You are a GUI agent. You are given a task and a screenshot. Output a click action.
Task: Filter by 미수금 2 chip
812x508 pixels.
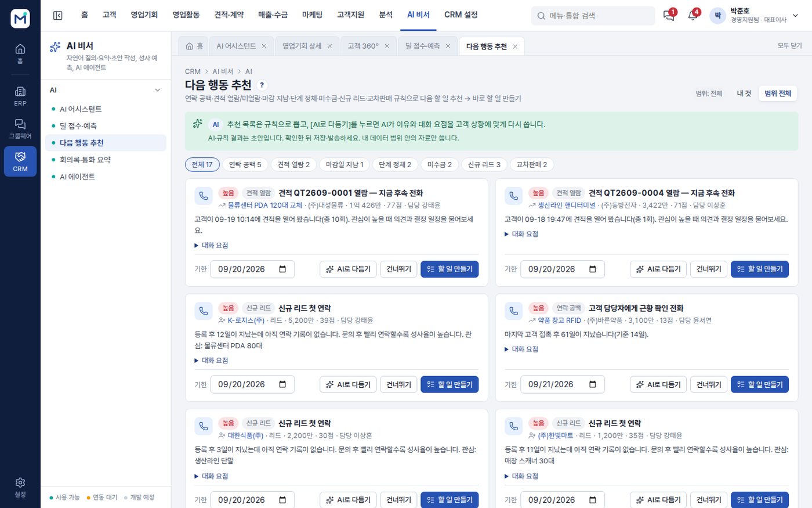pyautogui.click(x=440, y=165)
